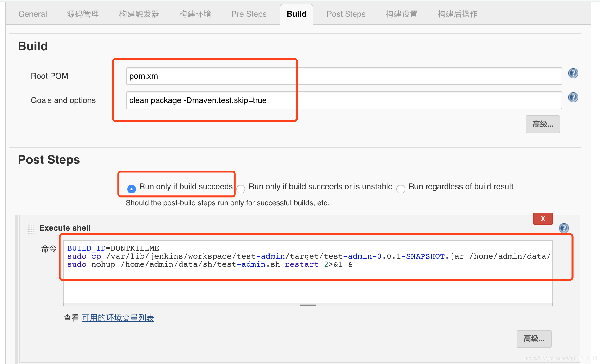Switch to the Build tab
600x364 pixels.
296,14
